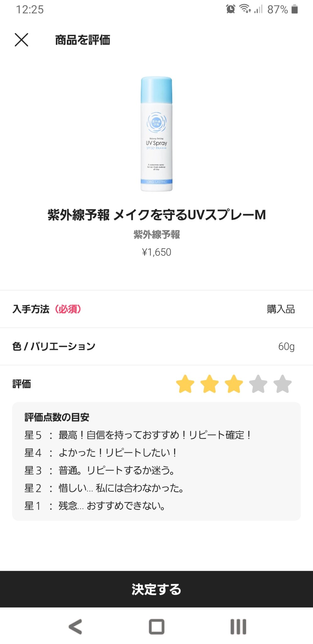Rate the product one star
Image resolution: width=313 pixels, height=644 pixels.
click(185, 384)
